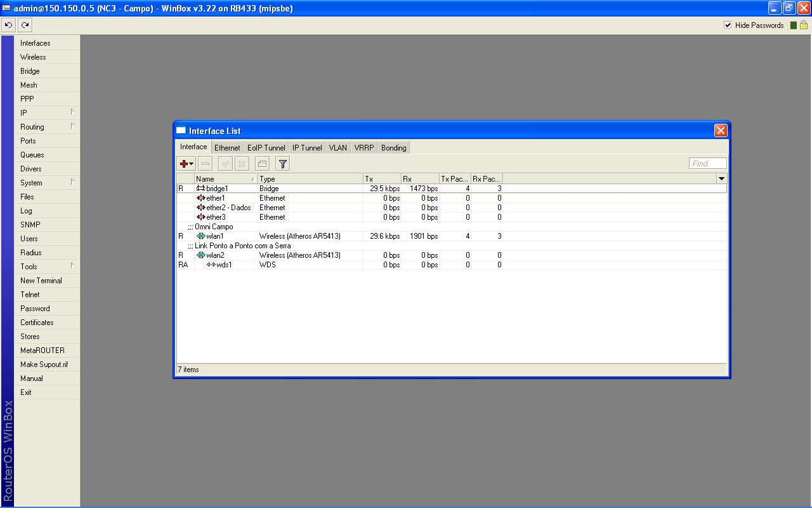Click the wds1 interface icon

[x=211, y=265]
